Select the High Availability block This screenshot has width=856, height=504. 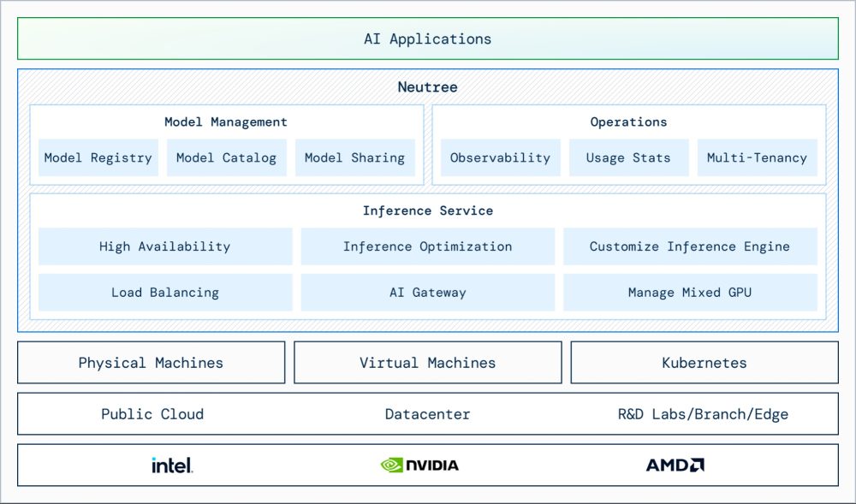pos(165,246)
